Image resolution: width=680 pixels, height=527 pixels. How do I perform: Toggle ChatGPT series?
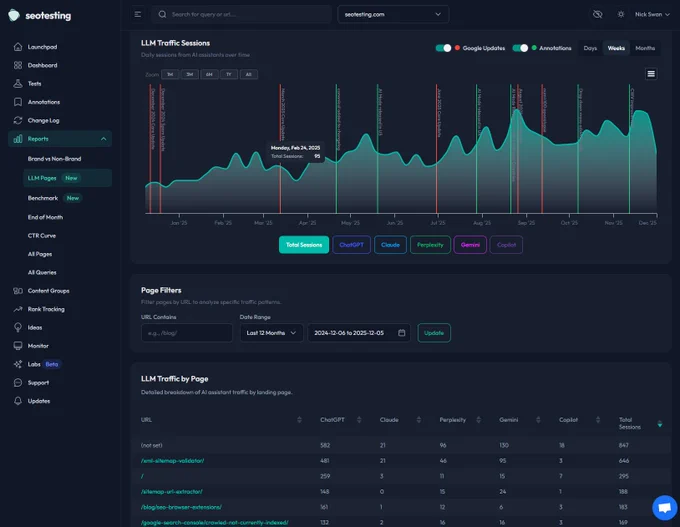click(351, 245)
